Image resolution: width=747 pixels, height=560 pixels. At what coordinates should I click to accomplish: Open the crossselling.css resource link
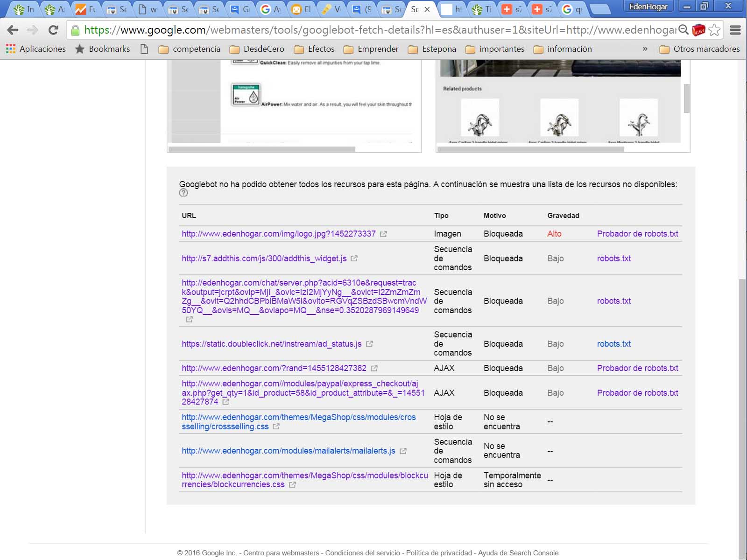(299, 422)
